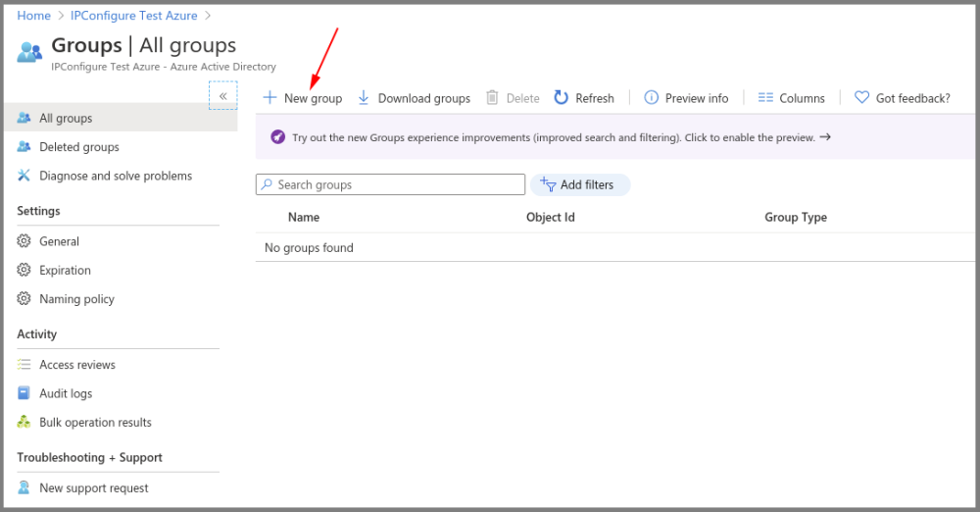
Task: Open New support request page
Action: click(x=93, y=488)
